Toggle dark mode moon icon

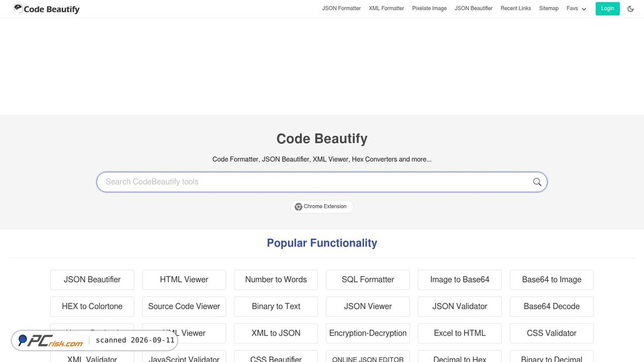(x=631, y=9)
